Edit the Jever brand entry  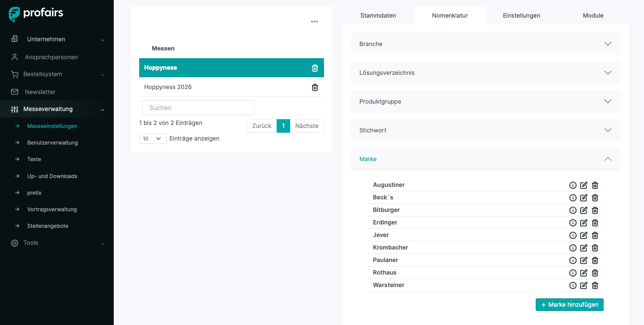coord(584,235)
